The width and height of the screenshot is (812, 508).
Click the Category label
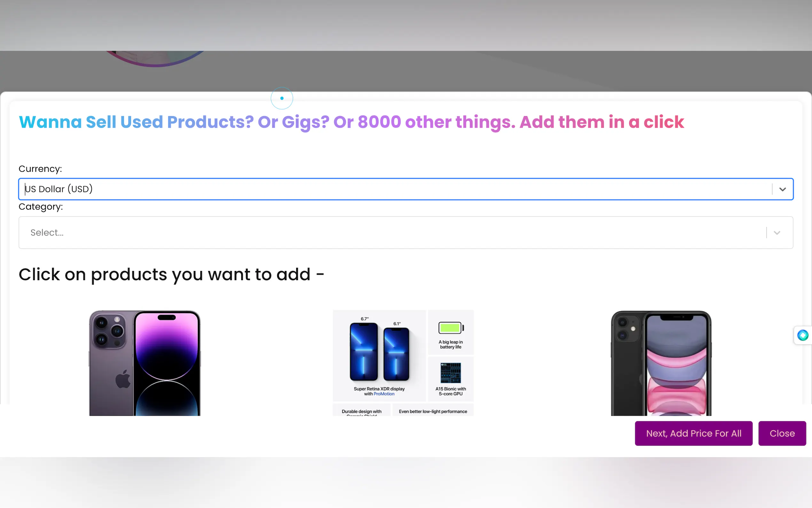(x=41, y=207)
